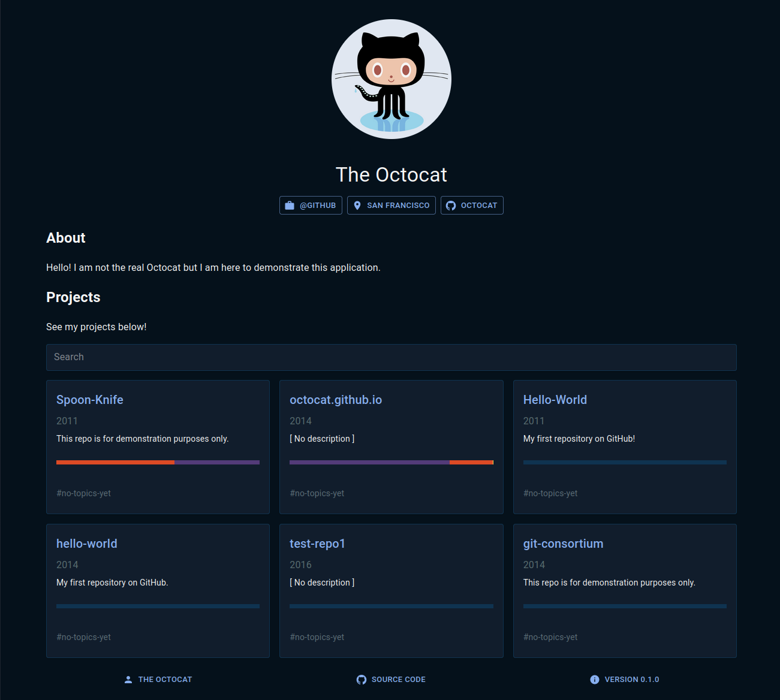Click the lowercase hello-world card language bar
This screenshot has height=700, width=780.
[x=158, y=607]
